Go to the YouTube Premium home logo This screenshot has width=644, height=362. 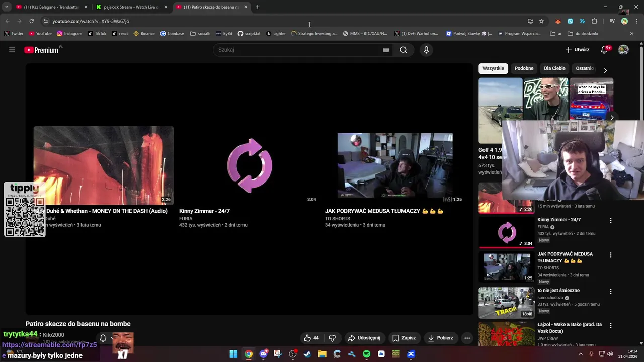(43, 50)
